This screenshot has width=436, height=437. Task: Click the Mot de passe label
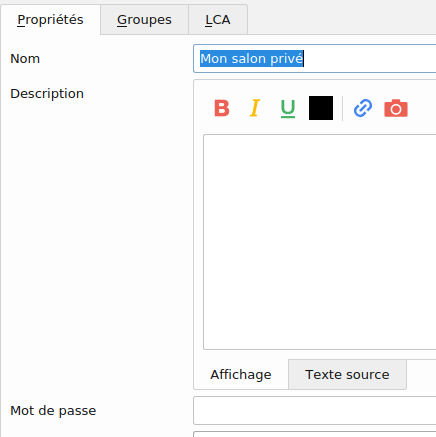pos(53,411)
